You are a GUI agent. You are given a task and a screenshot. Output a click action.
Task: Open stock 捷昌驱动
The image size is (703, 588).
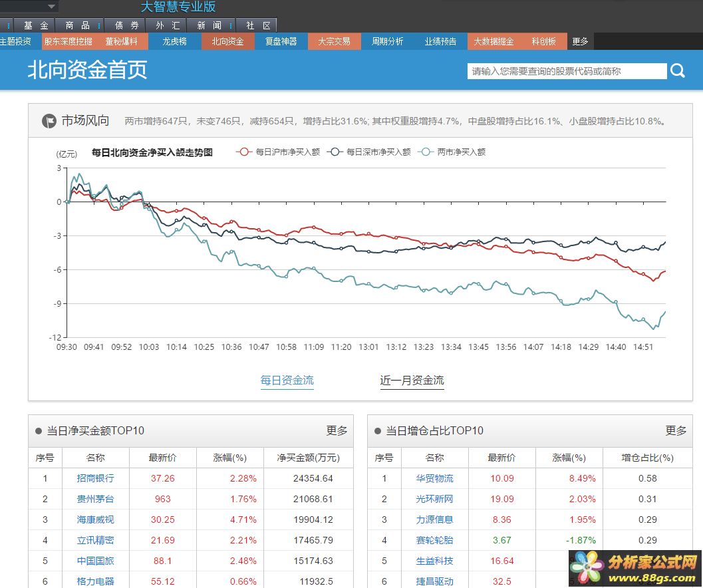434,581
